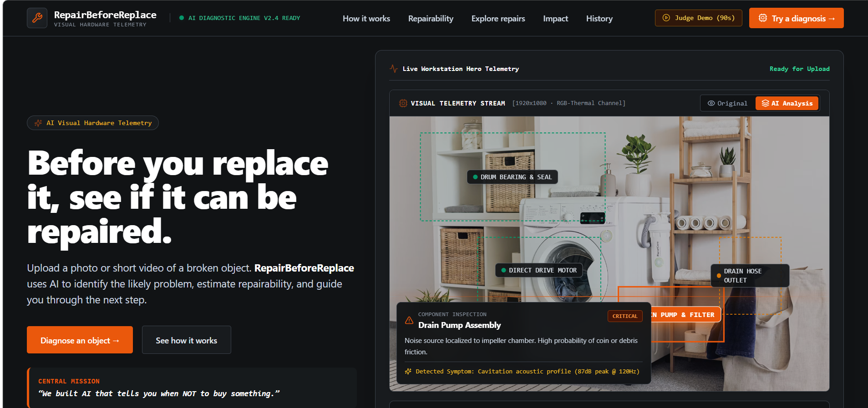Click the VISUAL HARDWARE TELEMETRY tagline
This screenshot has height=408, width=868.
100,25
